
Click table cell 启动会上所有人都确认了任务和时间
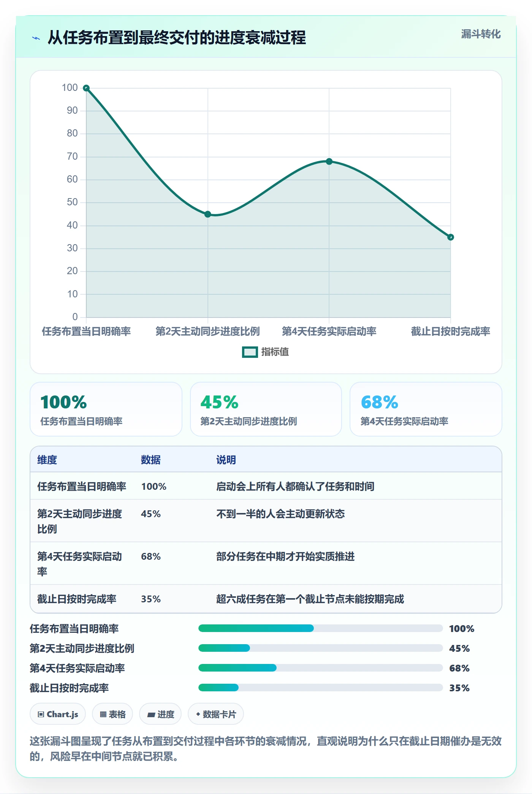point(295,486)
